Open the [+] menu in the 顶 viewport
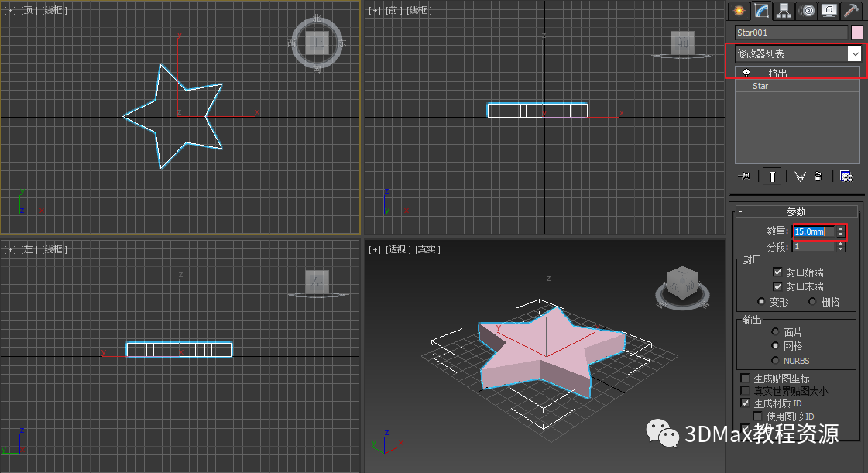 pos(10,10)
